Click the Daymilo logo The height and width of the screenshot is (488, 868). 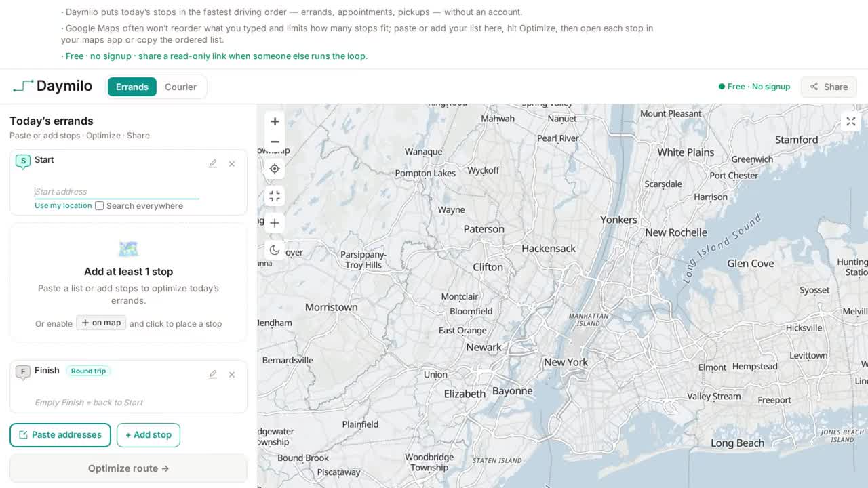(x=52, y=86)
